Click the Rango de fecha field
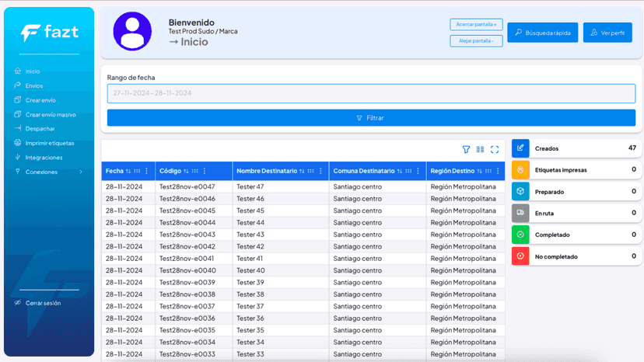Image resolution: width=644 pixels, height=362 pixels. pos(371,93)
